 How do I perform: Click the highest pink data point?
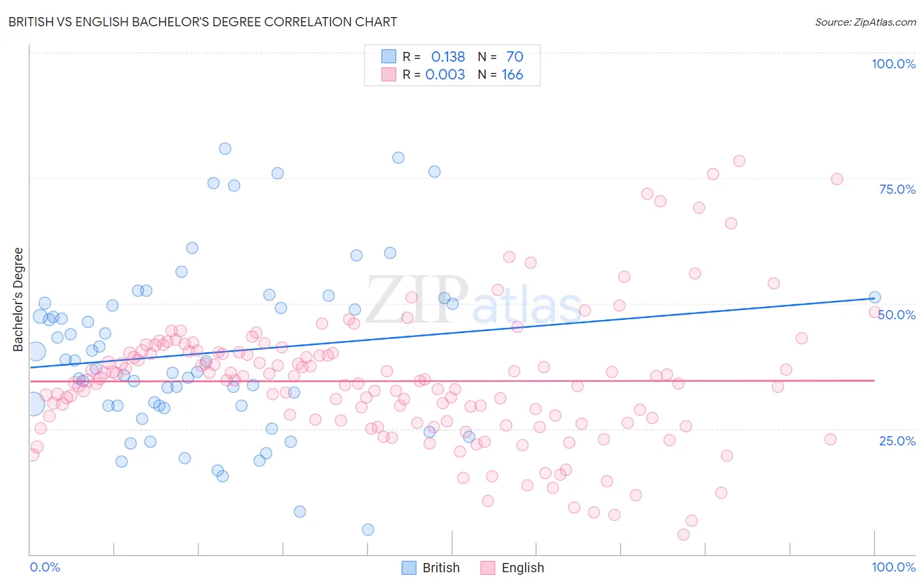click(739, 161)
